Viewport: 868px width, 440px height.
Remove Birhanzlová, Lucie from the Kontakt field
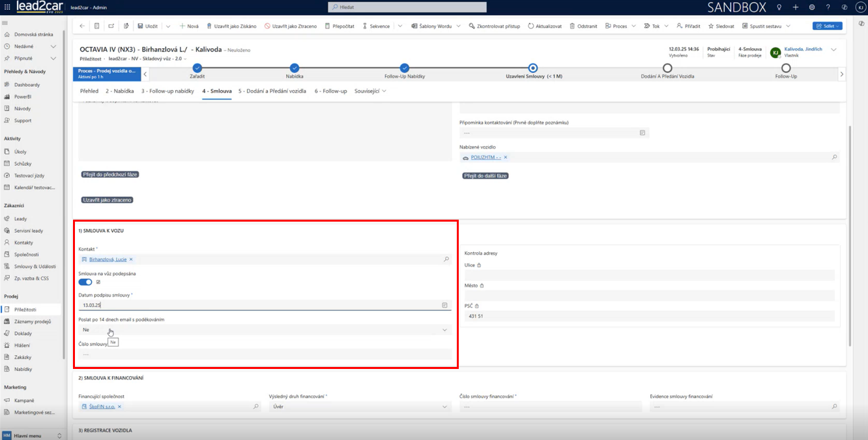coord(131,259)
